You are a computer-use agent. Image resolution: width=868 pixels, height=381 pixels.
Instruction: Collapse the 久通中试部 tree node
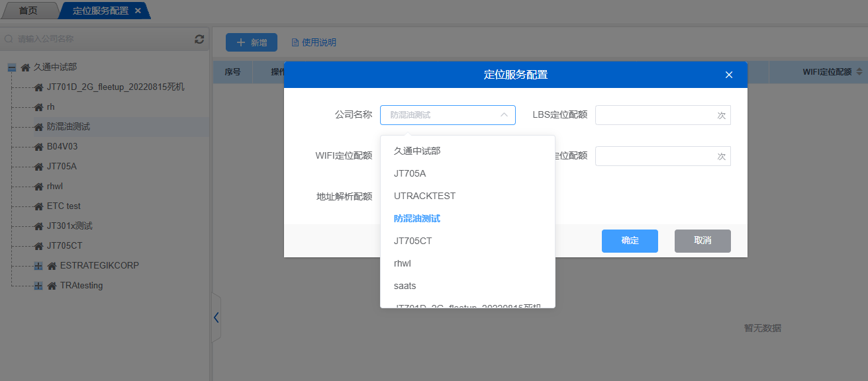coord(12,67)
